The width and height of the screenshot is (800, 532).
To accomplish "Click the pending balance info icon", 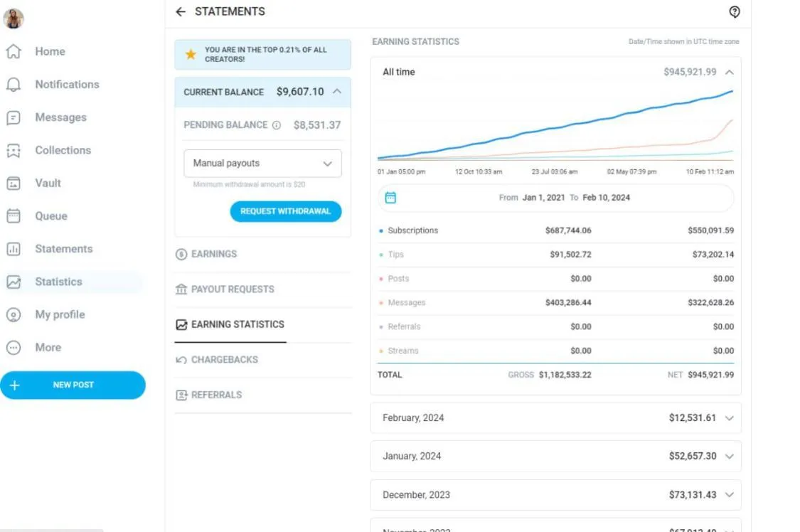I will coord(277,125).
